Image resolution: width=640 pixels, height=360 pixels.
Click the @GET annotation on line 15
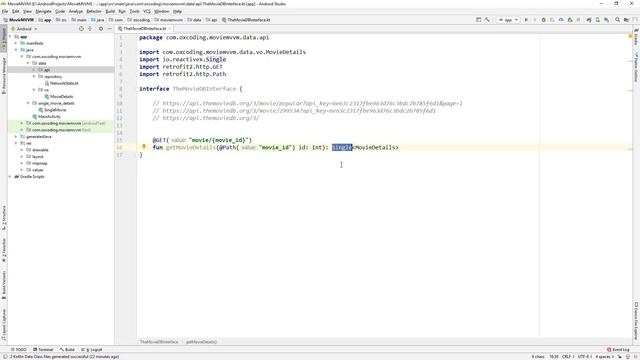[159, 140]
